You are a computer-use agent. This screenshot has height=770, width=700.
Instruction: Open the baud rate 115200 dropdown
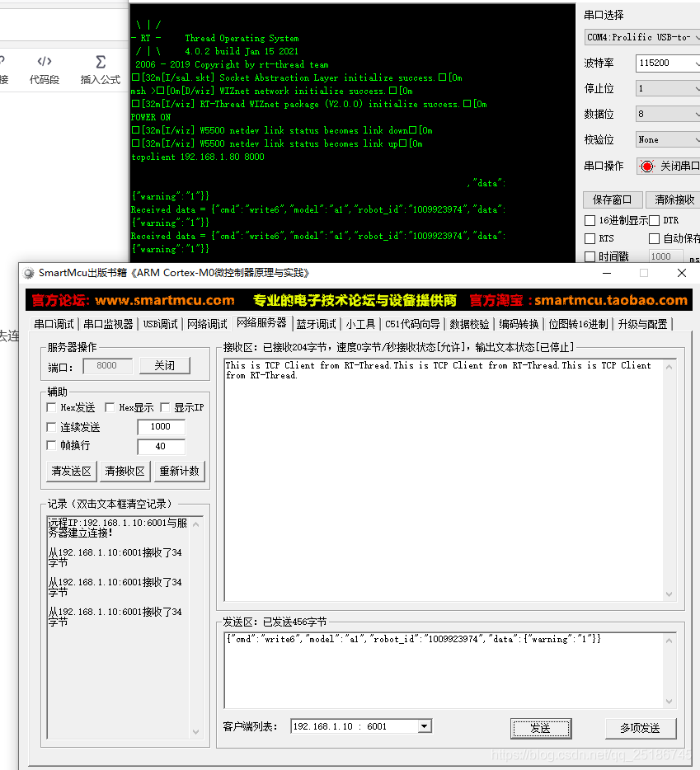[x=668, y=63]
